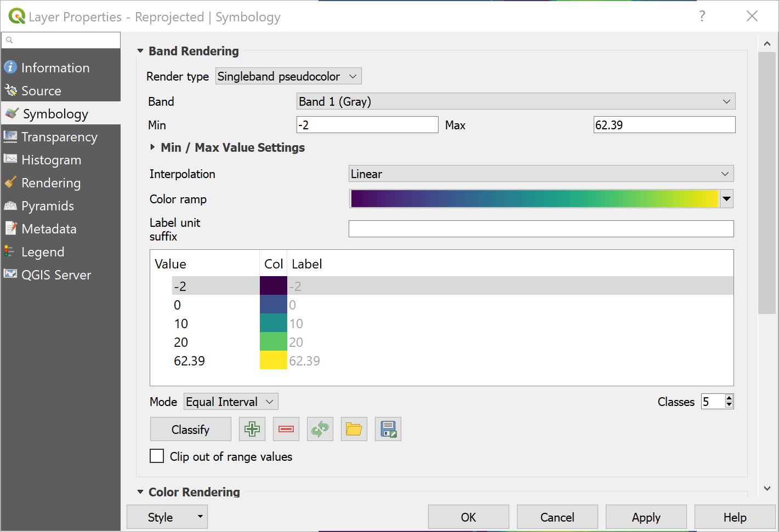Remove the selected color map row
The image size is (779, 532).
286,429
